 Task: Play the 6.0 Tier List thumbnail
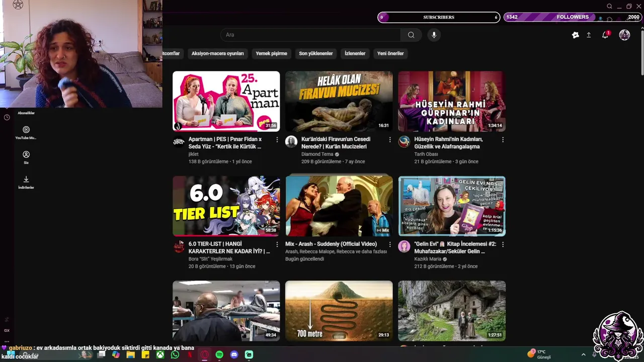(226, 206)
